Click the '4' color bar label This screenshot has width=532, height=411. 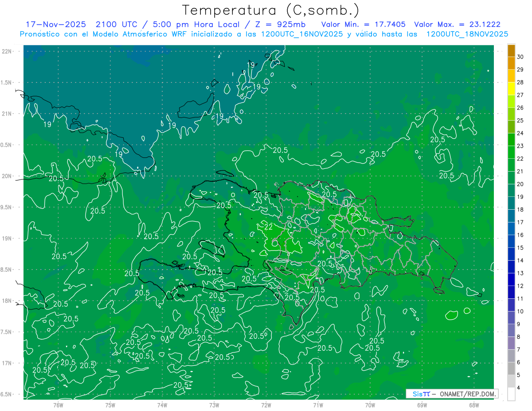(519, 388)
